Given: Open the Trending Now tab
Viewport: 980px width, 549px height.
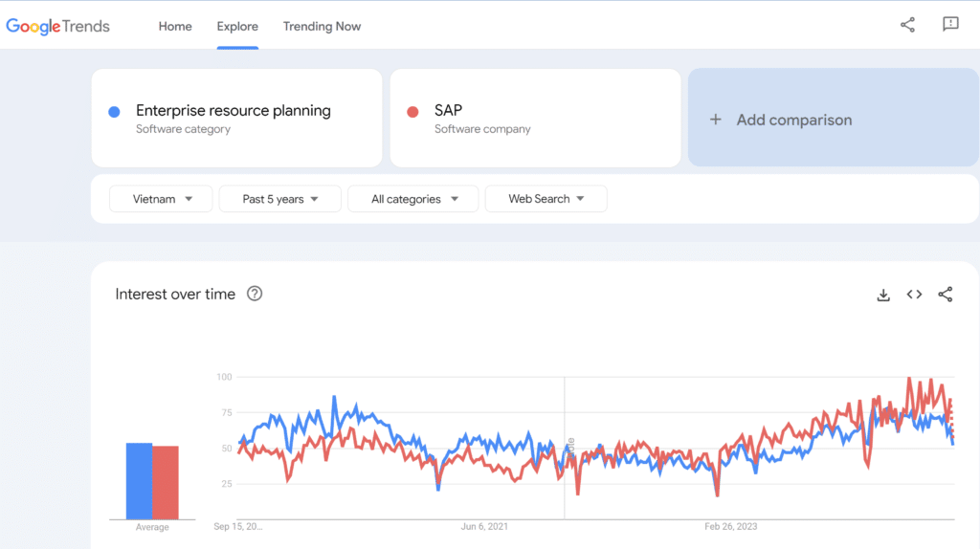Looking at the screenshot, I should (x=322, y=26).
